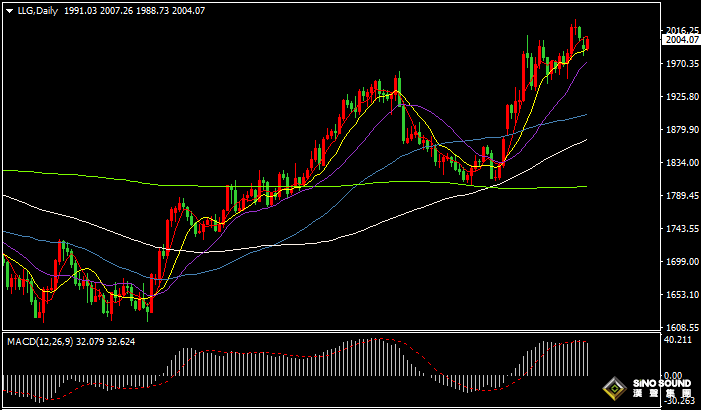
Task: Click the 1789.45 price axis label
Action: 681,196
